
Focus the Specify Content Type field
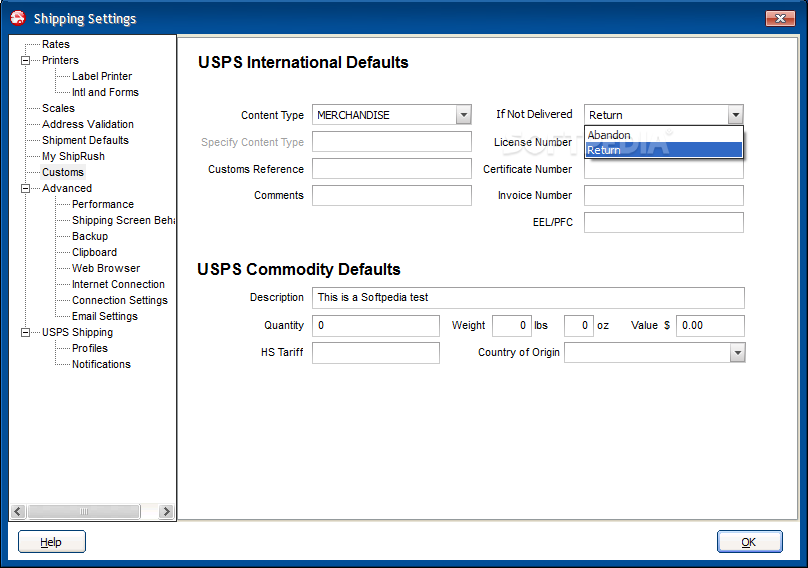coord(392,142)
